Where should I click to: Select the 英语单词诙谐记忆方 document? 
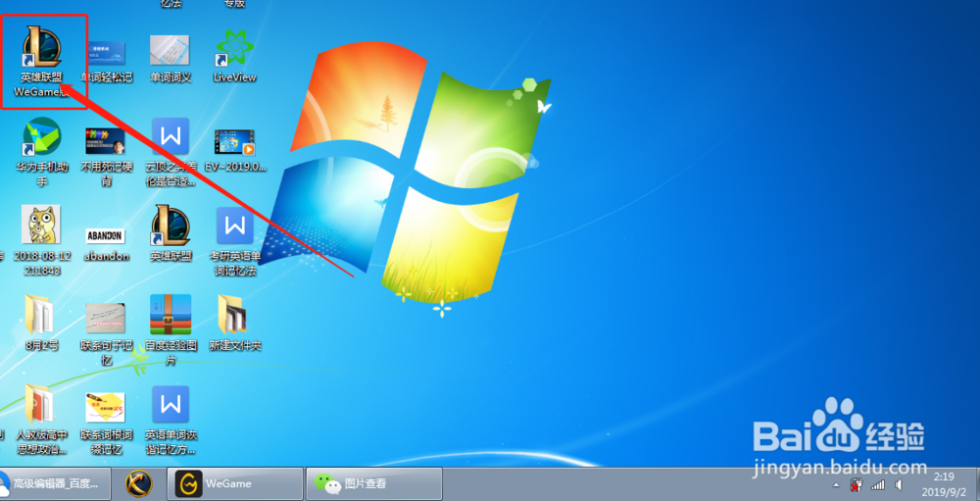(171, 421)
